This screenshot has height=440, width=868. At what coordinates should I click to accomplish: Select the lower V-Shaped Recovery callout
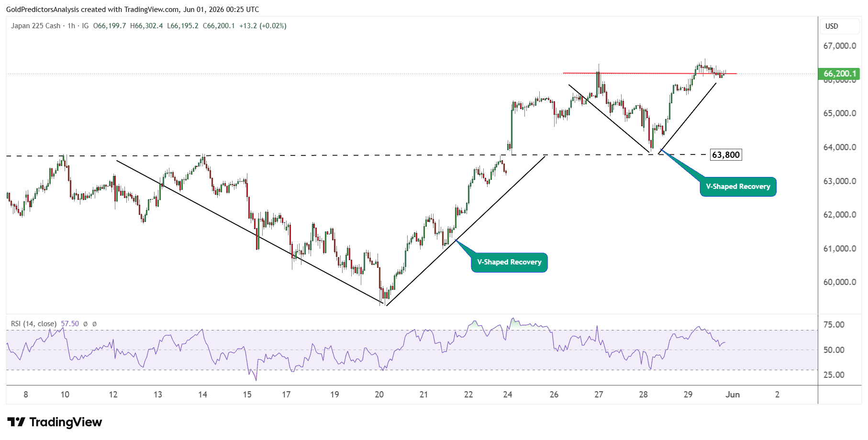click(x=509, y=262)
